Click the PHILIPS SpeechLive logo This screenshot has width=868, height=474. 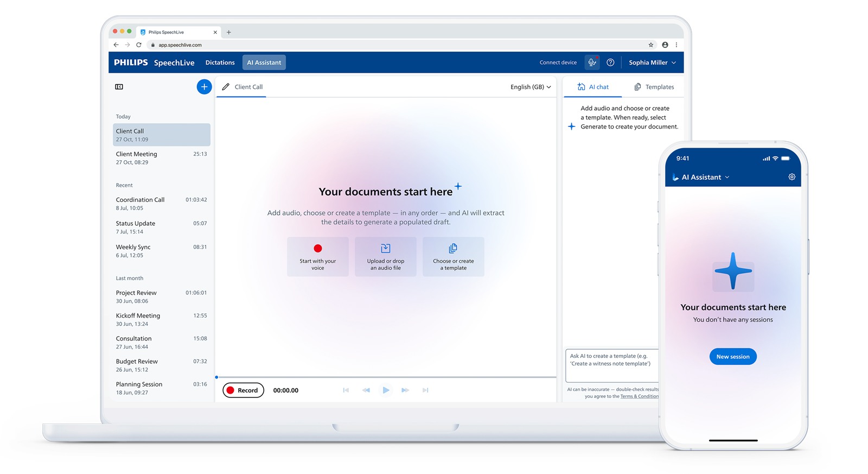point(154,62)
